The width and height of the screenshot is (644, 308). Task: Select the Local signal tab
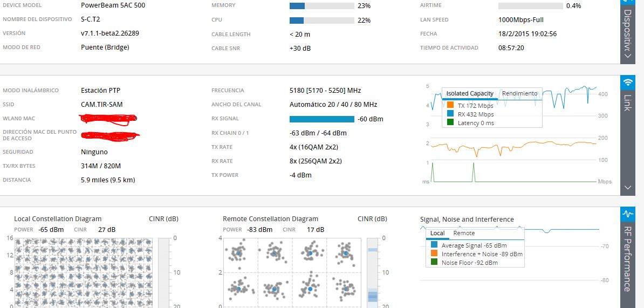[437, 234]
